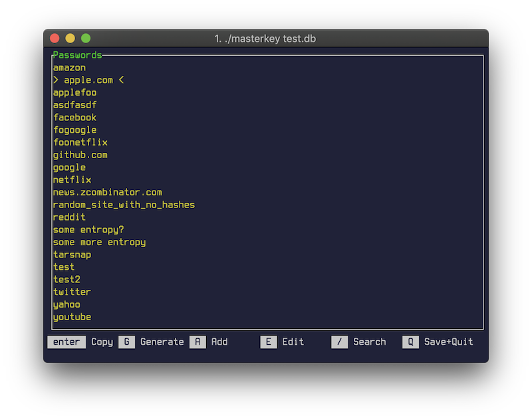The image size is (532, 420).
Task: Click the enter key hint box
Action: [66, 342]
